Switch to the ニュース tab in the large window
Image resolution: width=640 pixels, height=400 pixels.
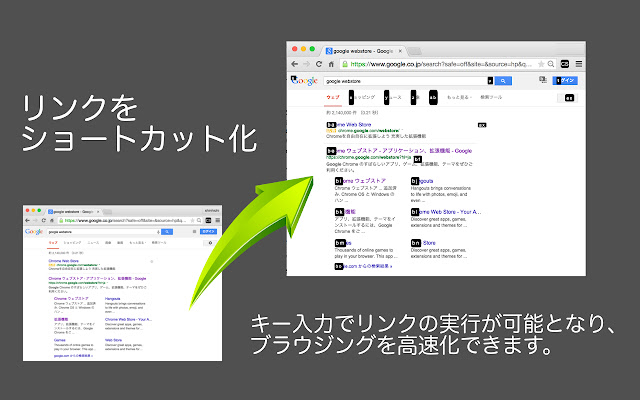(x=393, y=98)
